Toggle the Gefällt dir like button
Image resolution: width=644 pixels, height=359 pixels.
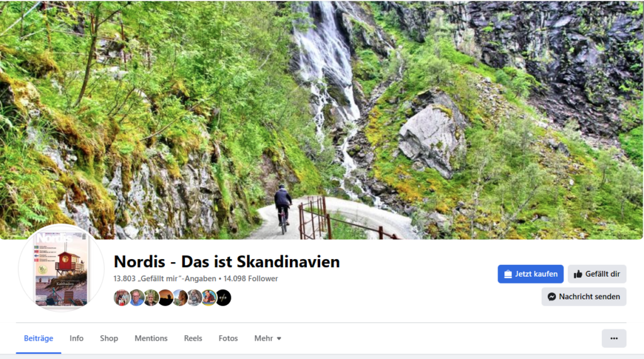597,274
